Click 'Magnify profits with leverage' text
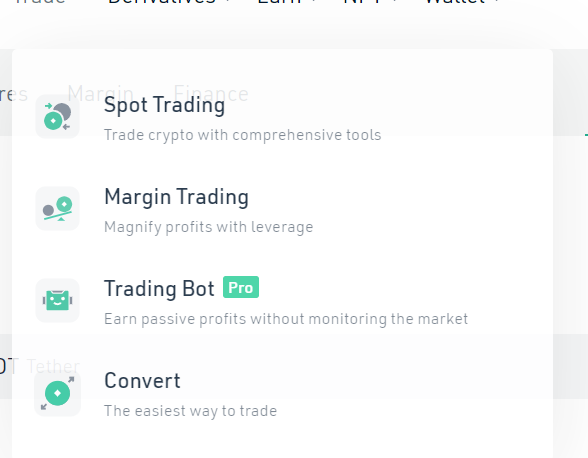 (208, 227)
